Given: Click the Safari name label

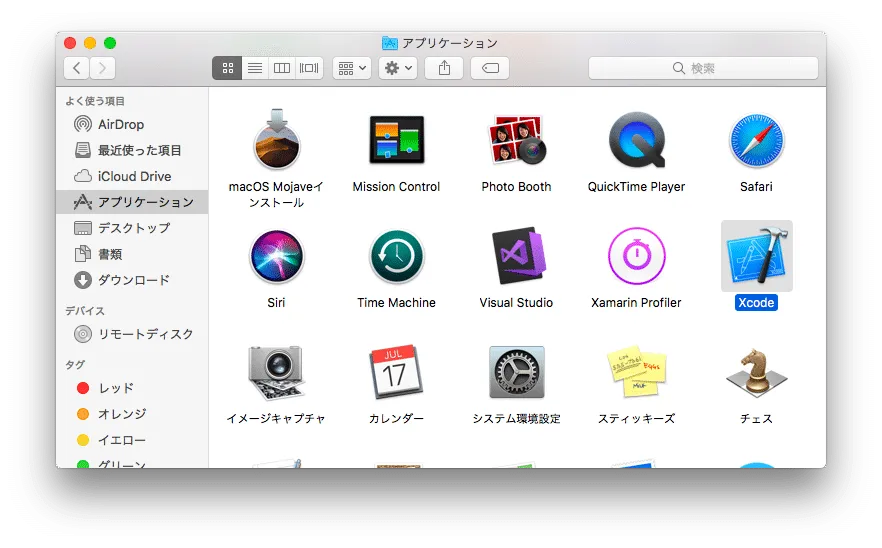Looking at the screenshot, I should (757, 187).
